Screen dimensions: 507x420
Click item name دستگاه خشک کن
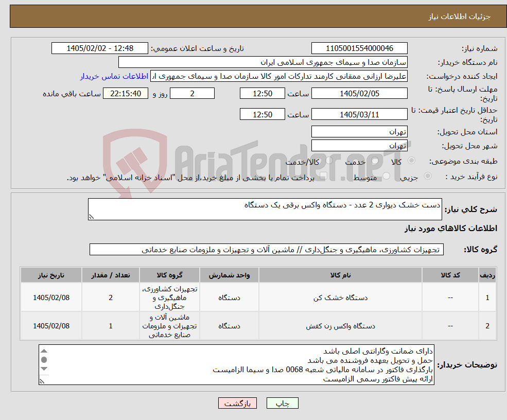pos(340,298)
